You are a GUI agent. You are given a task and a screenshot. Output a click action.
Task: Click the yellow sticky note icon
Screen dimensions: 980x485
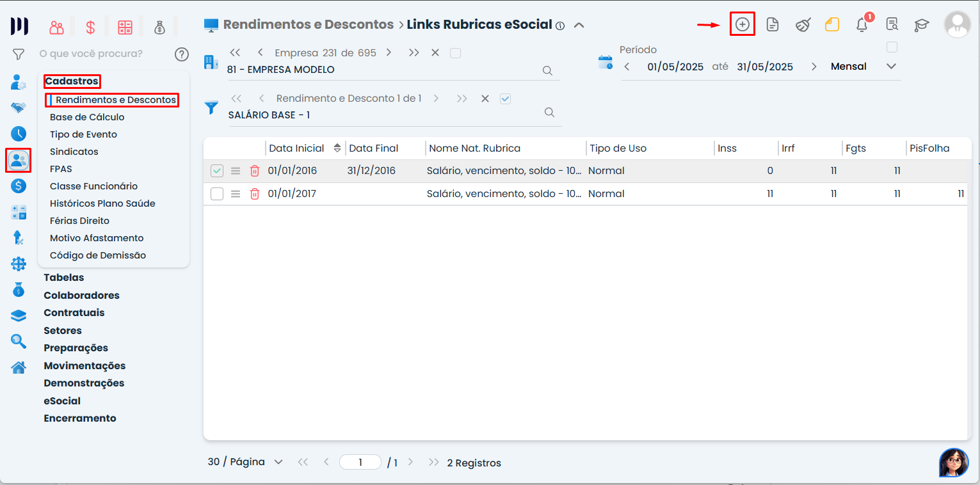coord(831,25)
